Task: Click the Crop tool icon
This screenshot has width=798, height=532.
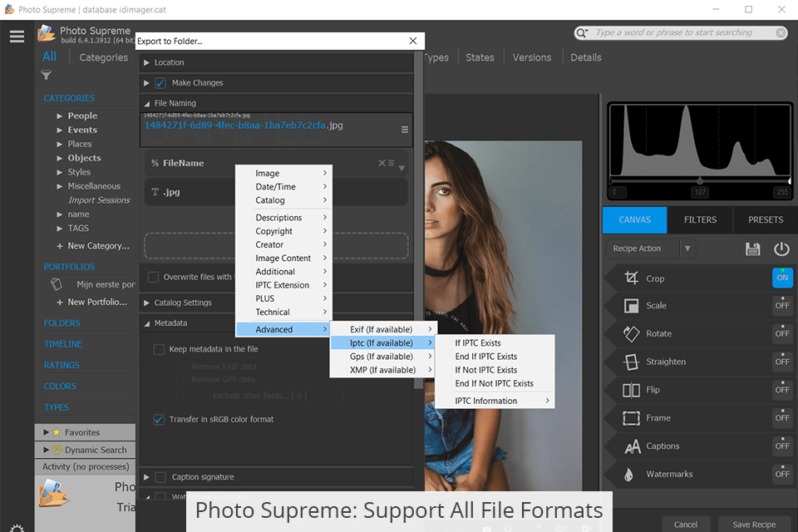Action: point(631,278)
